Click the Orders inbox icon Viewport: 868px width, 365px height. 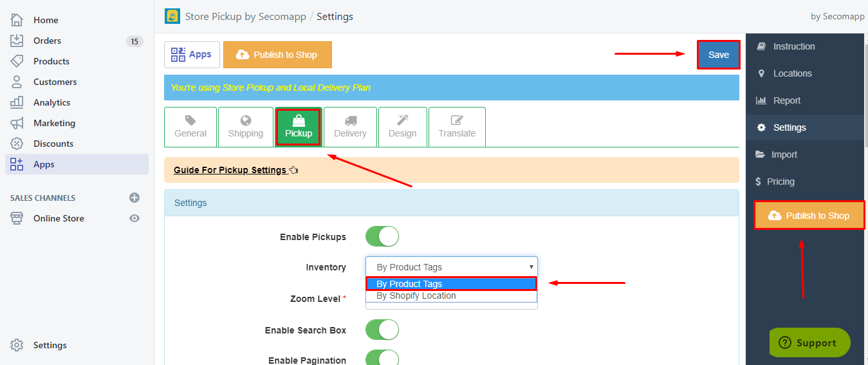click(x=17, y=41)
